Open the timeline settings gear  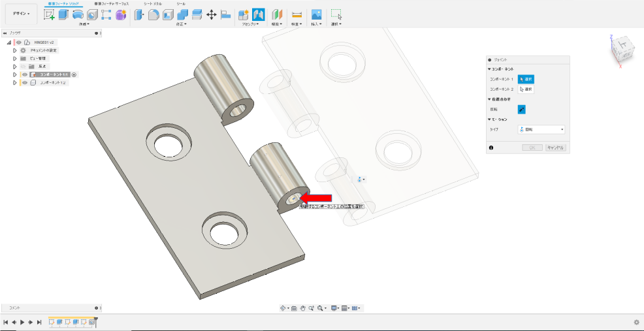pyautogui.click(x=637, y=323)
